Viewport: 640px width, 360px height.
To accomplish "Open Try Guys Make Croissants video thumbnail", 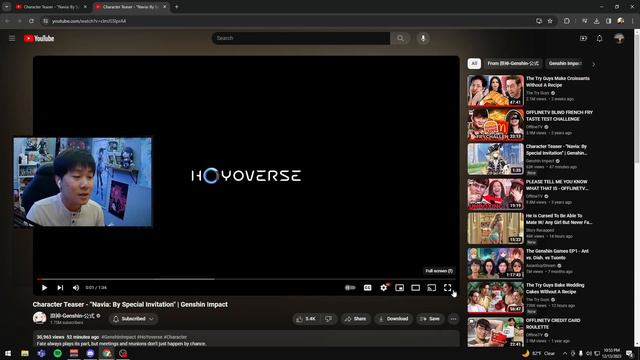I will coord(496,90).
